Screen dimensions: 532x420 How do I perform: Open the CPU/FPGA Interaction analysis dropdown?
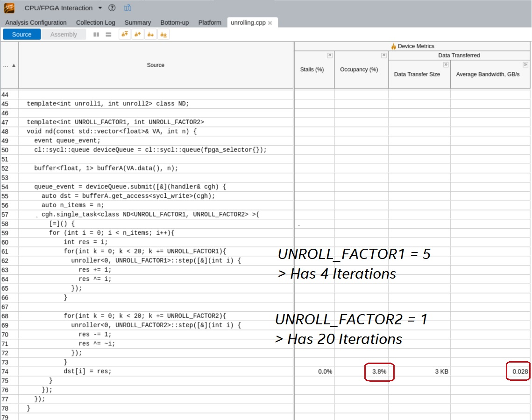click(100, 8)
